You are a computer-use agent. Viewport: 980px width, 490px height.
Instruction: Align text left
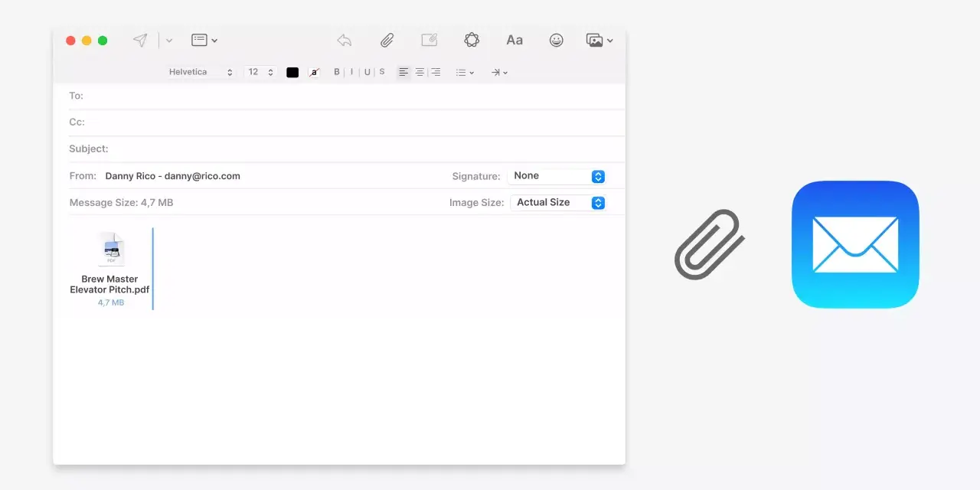click(x=403, y=72)
